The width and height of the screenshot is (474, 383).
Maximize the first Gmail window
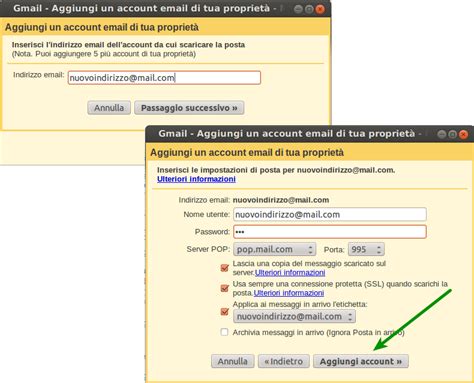click(309, 9)
